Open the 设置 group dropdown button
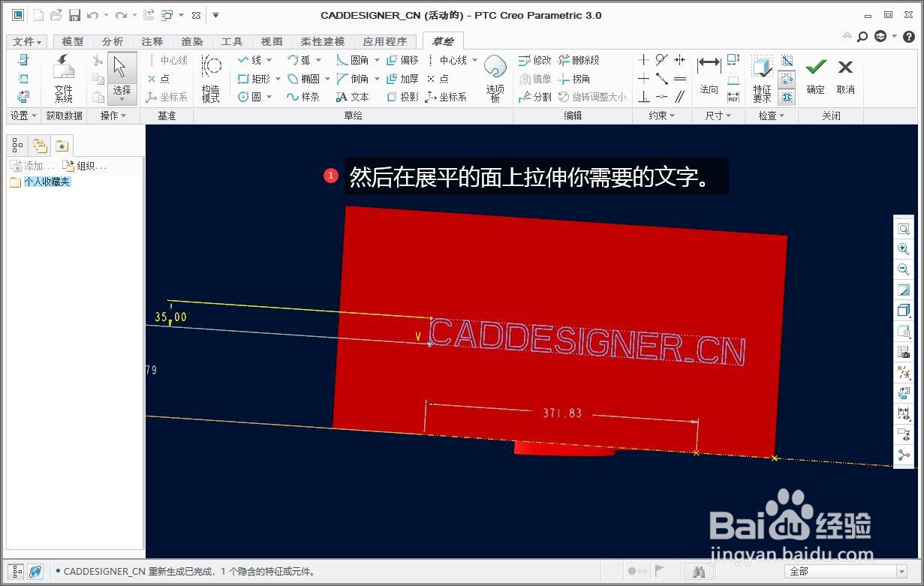The height and width of the screenshot is (586, 924). coord(24,116)
